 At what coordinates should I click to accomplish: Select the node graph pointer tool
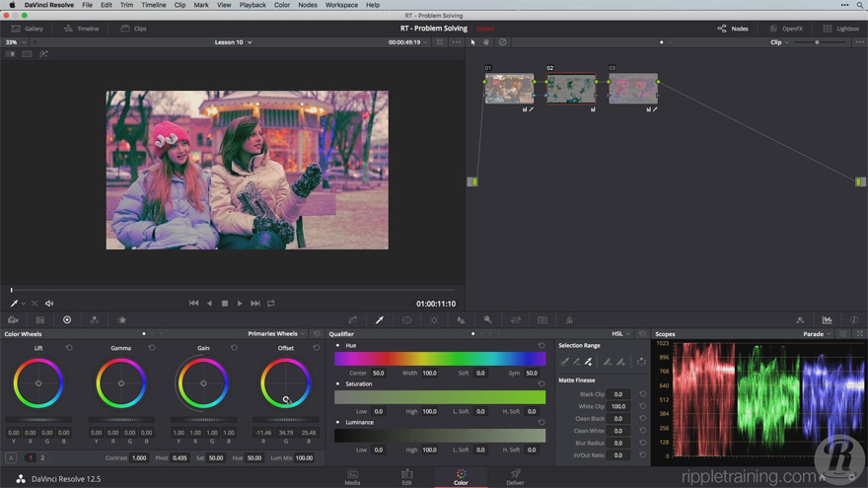point(472,42)
